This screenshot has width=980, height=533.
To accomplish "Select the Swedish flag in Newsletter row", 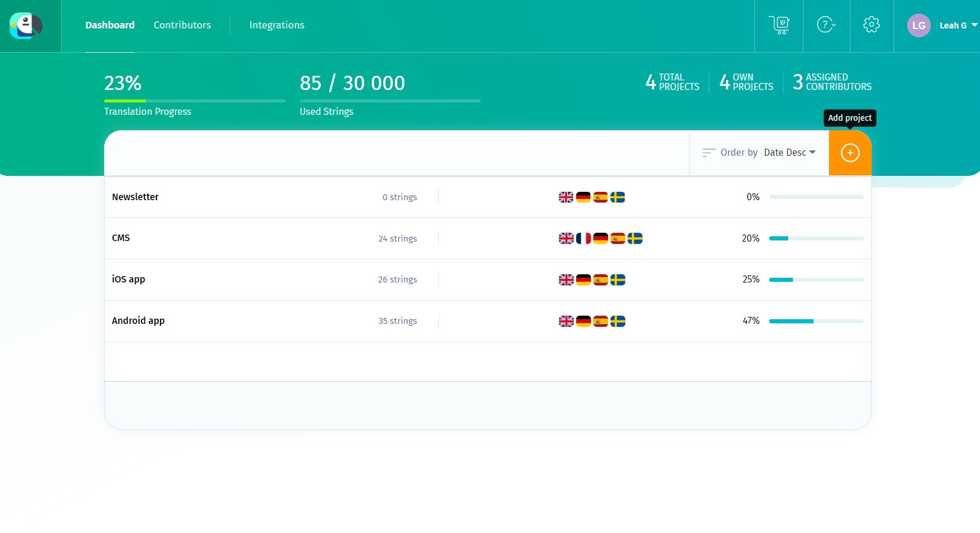I will tap(618, 197).
